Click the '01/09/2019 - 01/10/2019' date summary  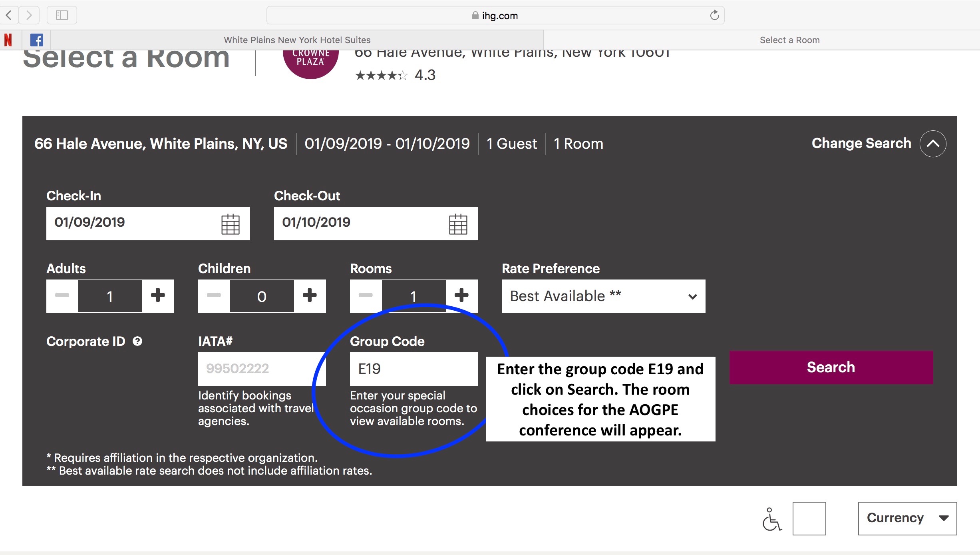(387, 144)
